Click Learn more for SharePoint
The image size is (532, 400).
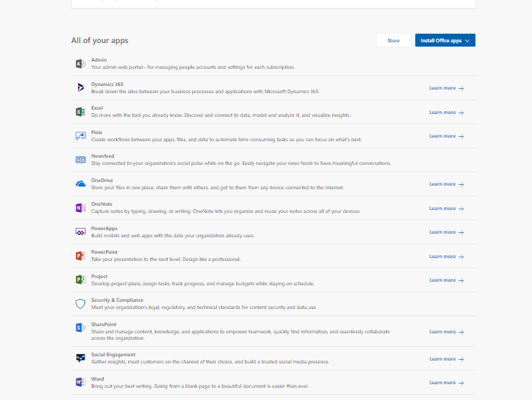point(447,332)
